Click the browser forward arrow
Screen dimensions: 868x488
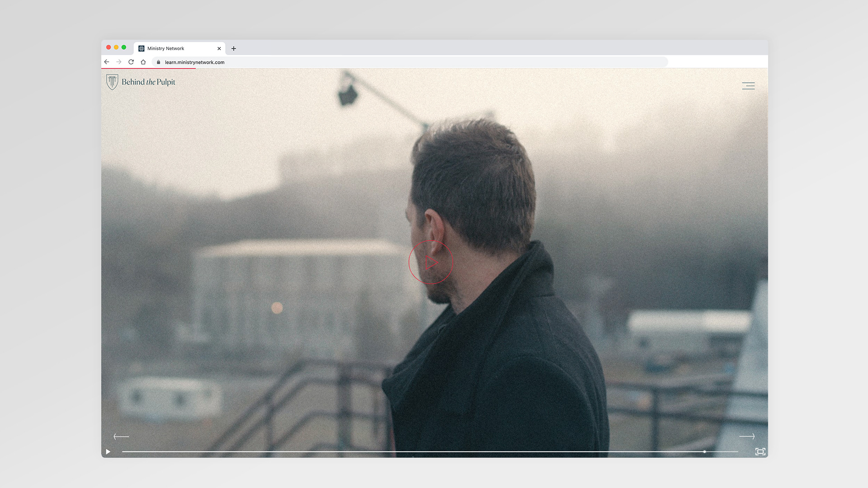click(x=119, y=62)
